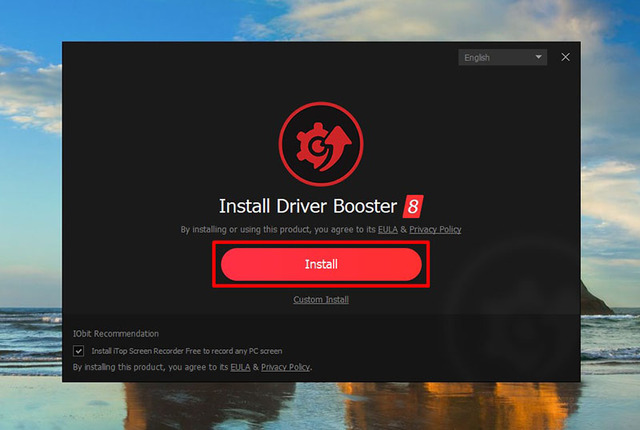Uncheck Install iTop Screen Recorder checkbox
Screen dimensions: 640x430
pyautogui.click(x=79, y=351)
